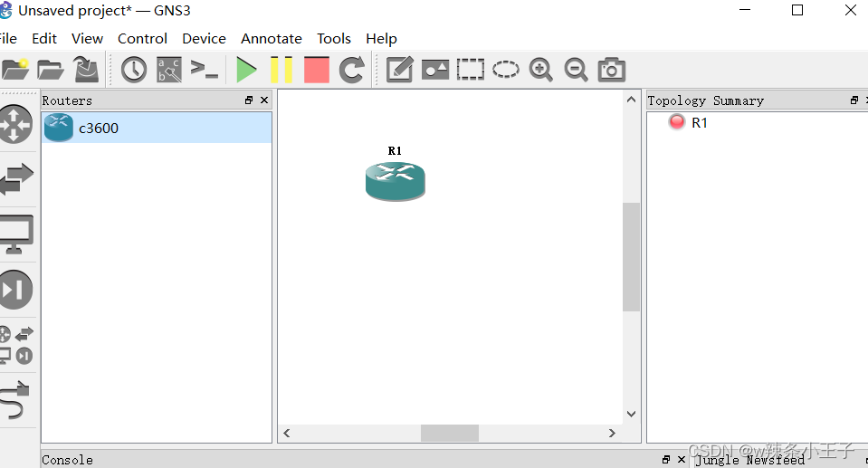Open the Annotate menu
The width and height of the screenshot is (868, 468).
272,39
